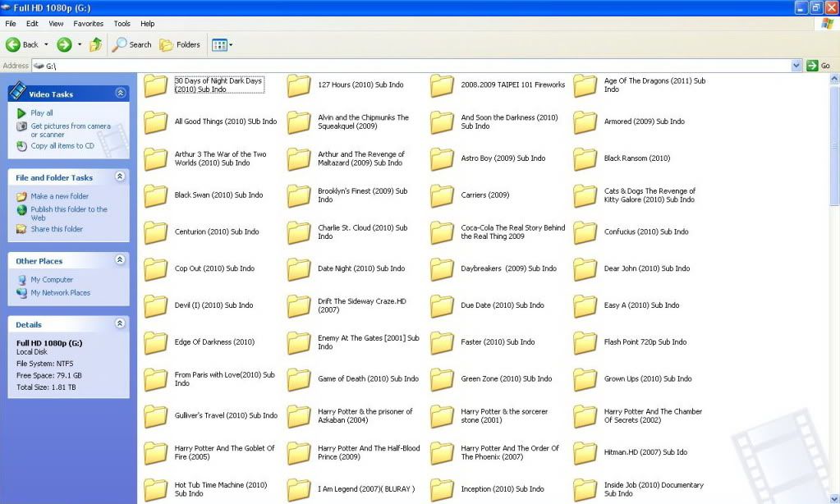The height and width of the screenshot is (504, 840).
Task: Open the Favorites menu
Action: 89,24
